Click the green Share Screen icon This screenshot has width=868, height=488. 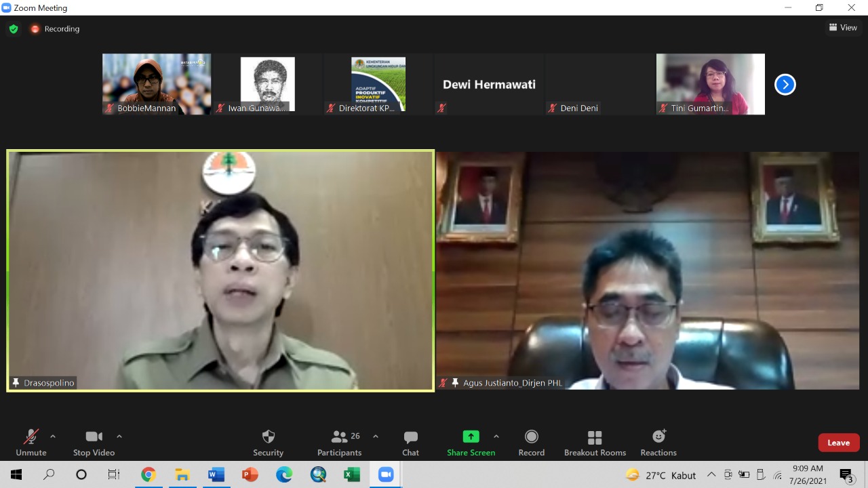click(471, 436)
